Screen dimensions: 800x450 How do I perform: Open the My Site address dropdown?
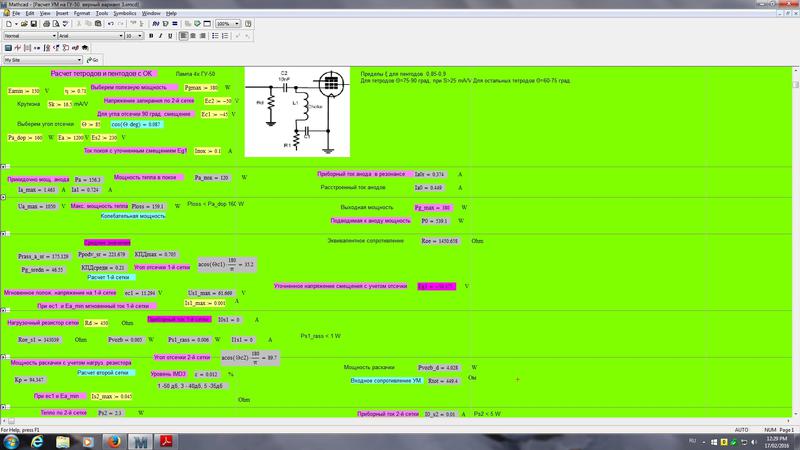pos(80,60)
